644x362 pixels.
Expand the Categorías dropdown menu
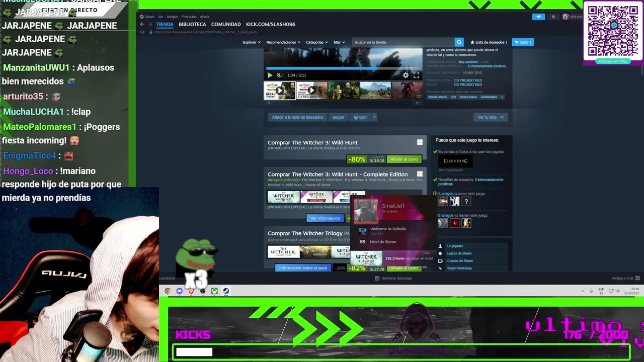tap(317, 42)
